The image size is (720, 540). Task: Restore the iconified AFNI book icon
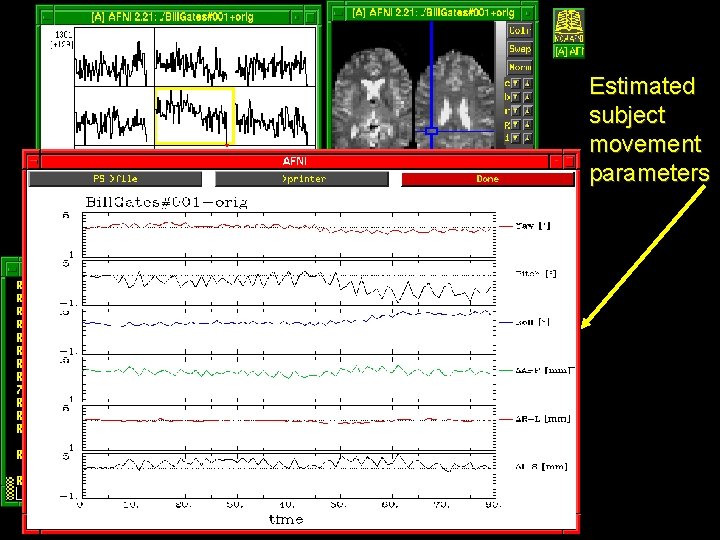pyautogui.click(x=568, y=27)
